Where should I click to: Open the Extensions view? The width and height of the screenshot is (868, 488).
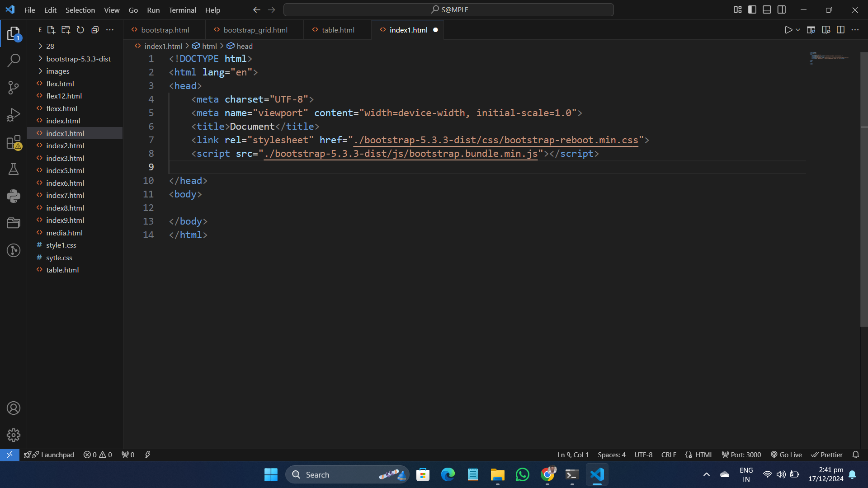pyautogui.click(x=14, y=142)
